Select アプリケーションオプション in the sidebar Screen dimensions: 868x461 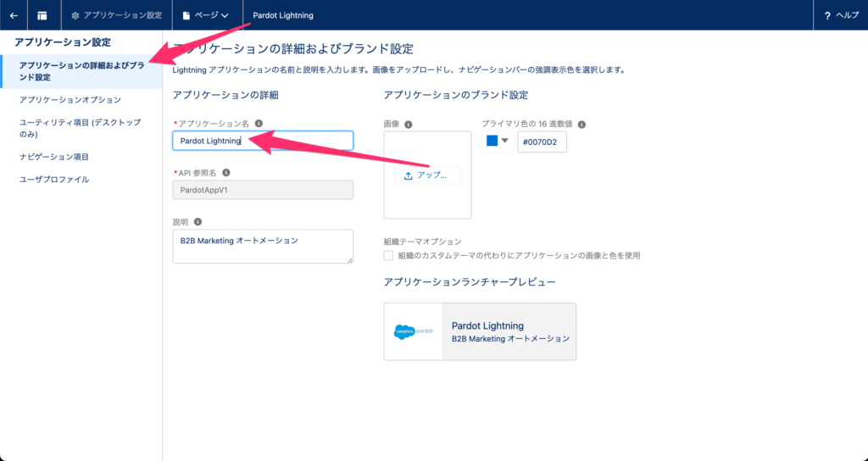click(65, 100)
